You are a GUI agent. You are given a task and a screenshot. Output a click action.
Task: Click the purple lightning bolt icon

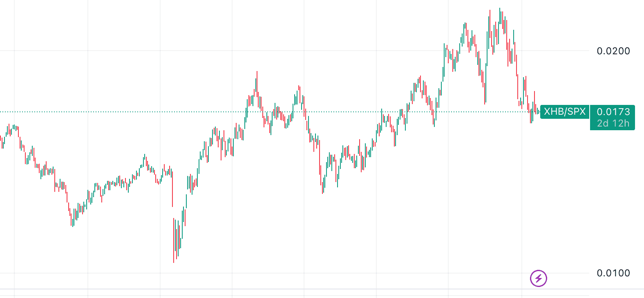coord(538,278)
